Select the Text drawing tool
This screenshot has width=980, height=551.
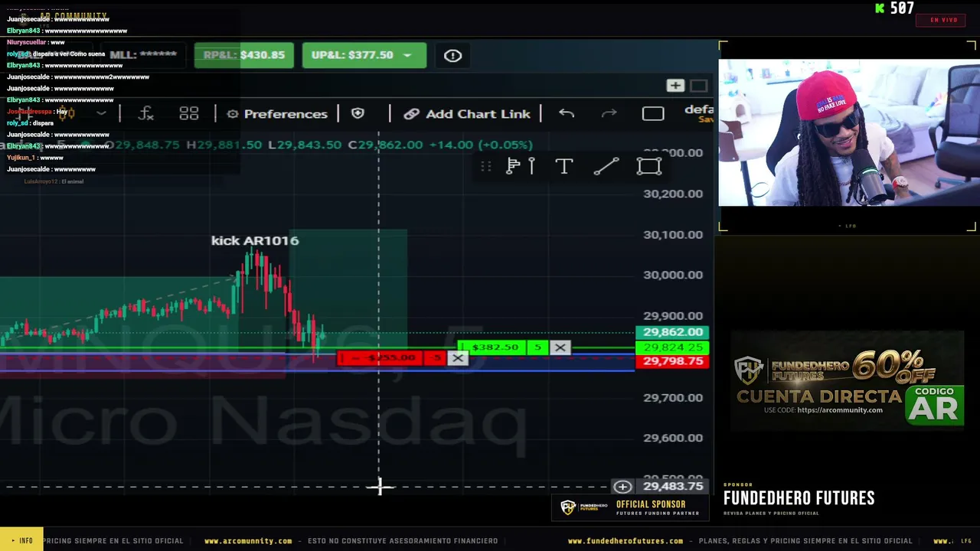click(x=563, y=166)
